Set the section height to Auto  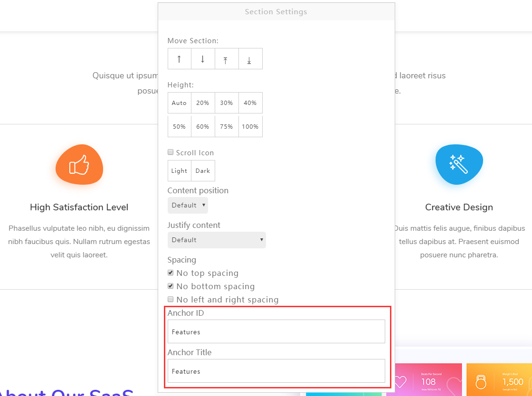(x=179, y=103)
